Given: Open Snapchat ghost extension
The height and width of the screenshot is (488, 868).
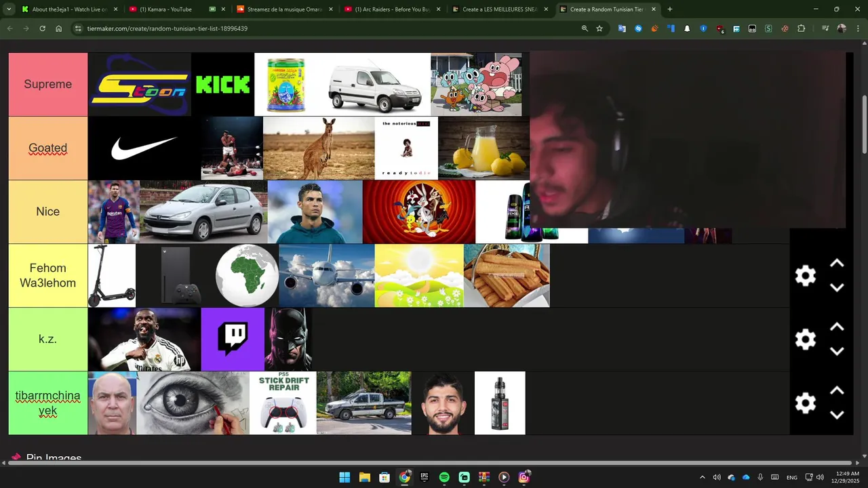Looking at the screenshot, I should (687, 28).
